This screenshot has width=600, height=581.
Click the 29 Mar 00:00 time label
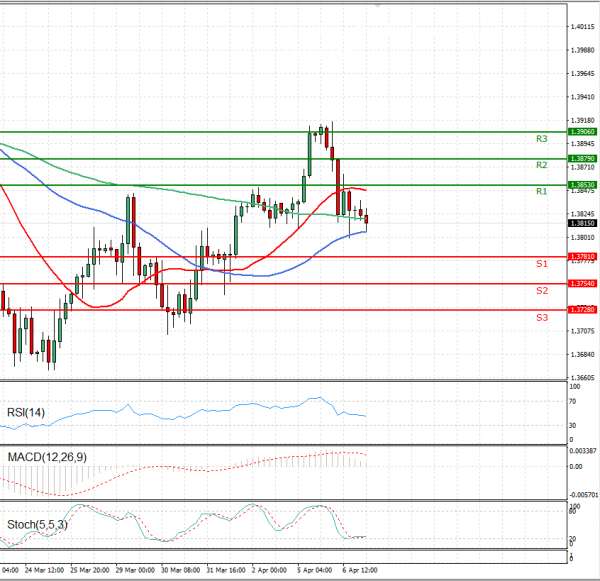coord(135,570)
